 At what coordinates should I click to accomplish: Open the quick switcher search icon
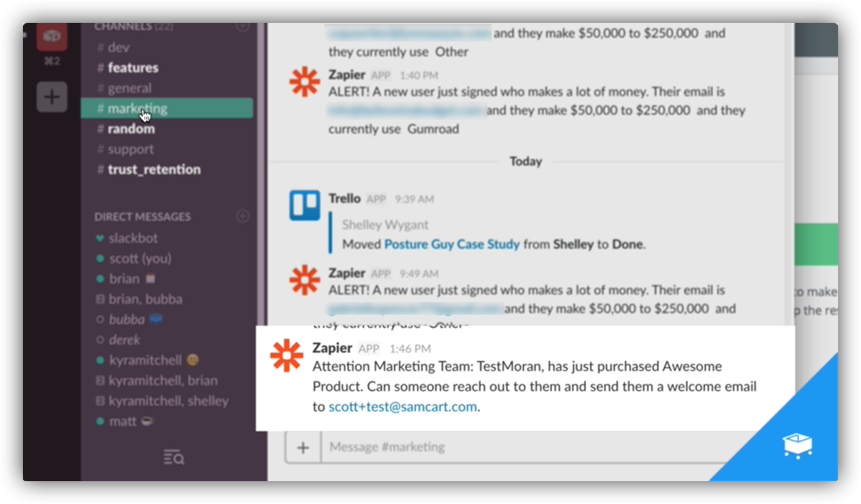click(173, 456)
